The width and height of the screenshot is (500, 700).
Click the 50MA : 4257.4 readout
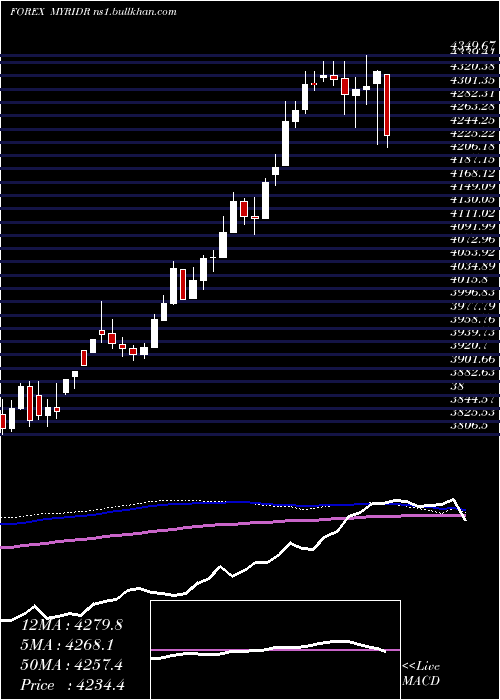[x=72, y=665]
